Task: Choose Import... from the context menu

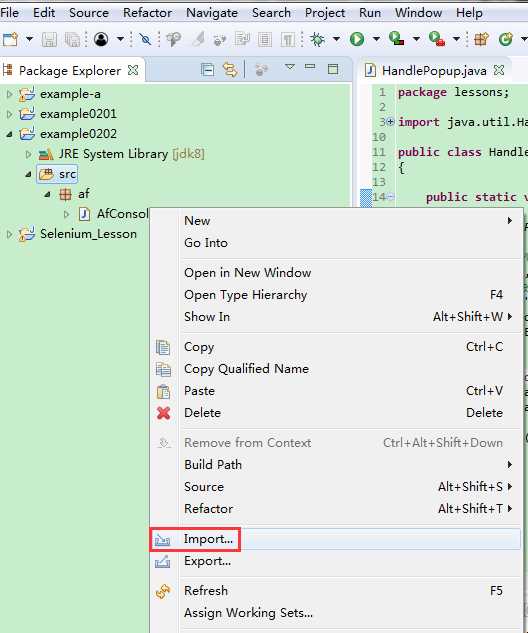Action: [x=336, y=539]
